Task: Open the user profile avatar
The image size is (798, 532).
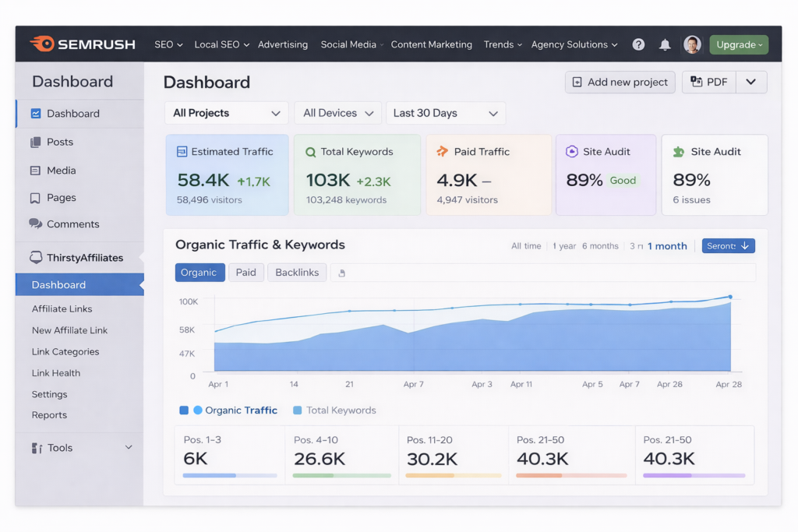Action: [692, 44]
